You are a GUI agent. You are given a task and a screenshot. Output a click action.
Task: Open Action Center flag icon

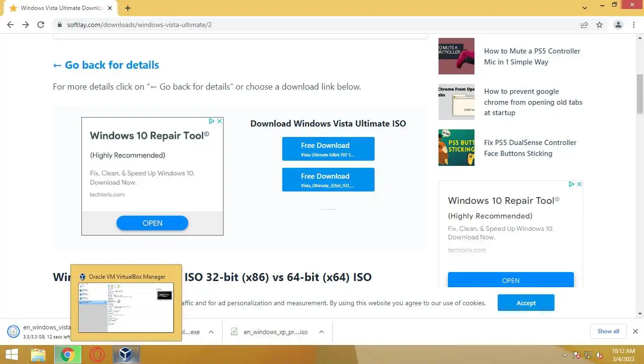pyautogui.click(x=577, y=355)
